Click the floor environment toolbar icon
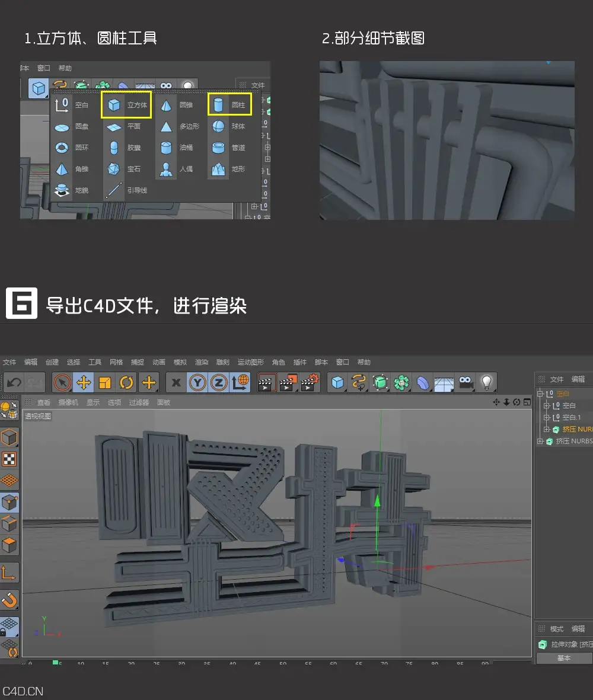Image resolution: width=593 pixels, height=700 pixels. (444, 382)
